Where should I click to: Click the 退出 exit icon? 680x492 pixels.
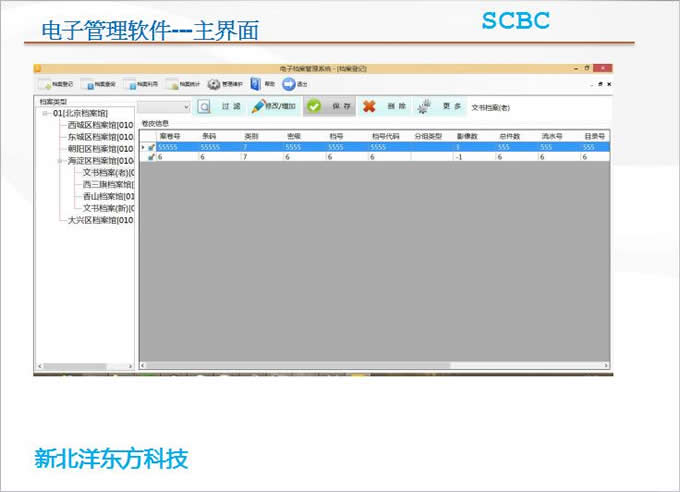pos(288,85)
